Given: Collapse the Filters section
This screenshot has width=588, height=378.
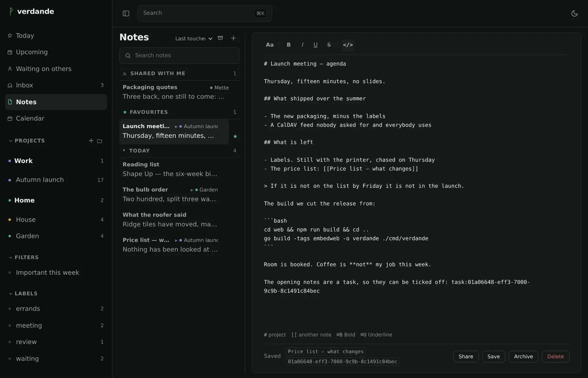Looking at the screenshot, I should (24, 257).
